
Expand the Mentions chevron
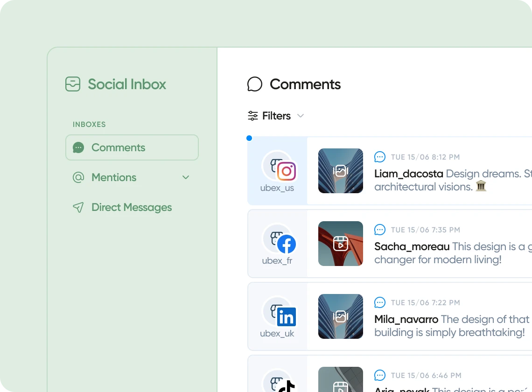pos(186,177)
